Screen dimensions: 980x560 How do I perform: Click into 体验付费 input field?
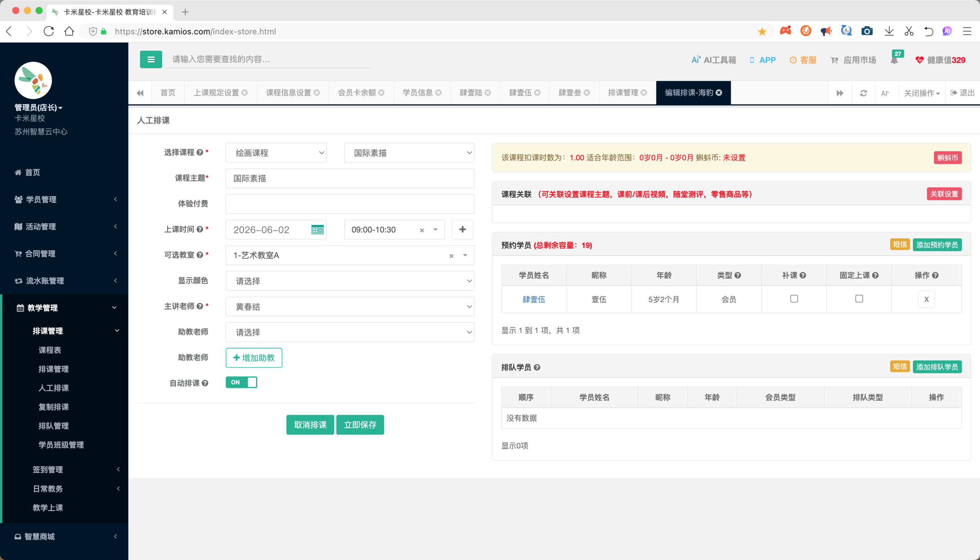pos(350,204)
